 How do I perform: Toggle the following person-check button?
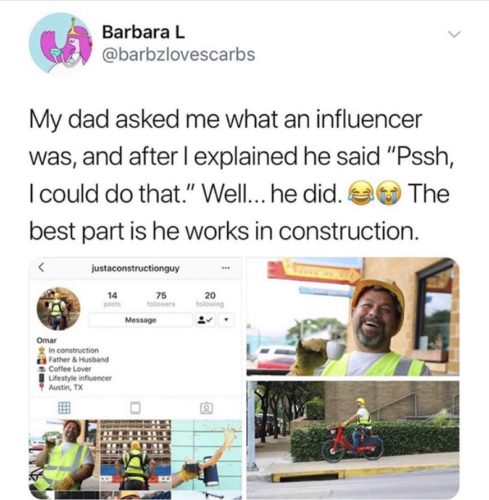coord(206,320)
